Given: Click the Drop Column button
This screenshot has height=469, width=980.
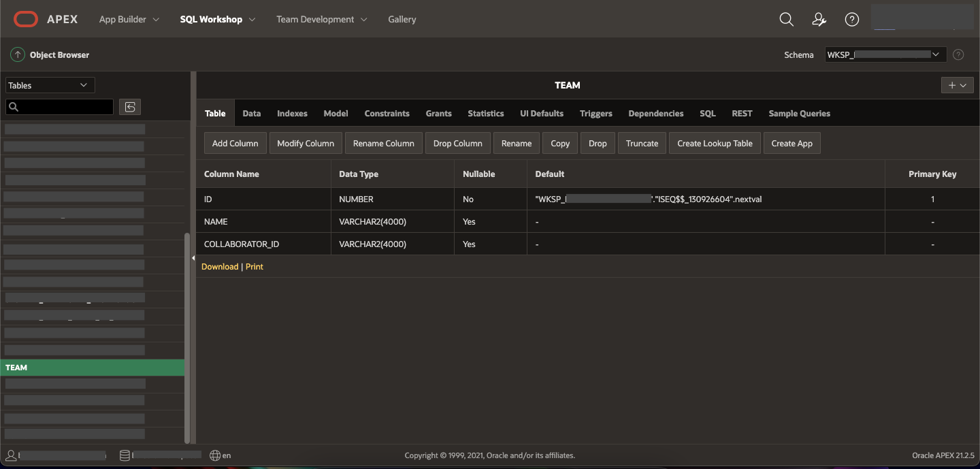Looking at the screenshot, I should click(x=458, y=143).
